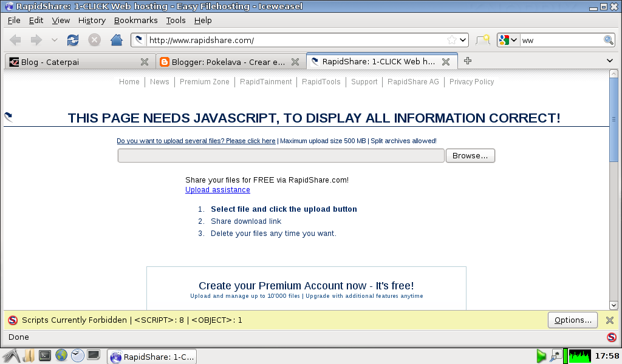Expand the address bar URL history dropdown
Viewport: 622px width, 364px height.
[462, 40]
